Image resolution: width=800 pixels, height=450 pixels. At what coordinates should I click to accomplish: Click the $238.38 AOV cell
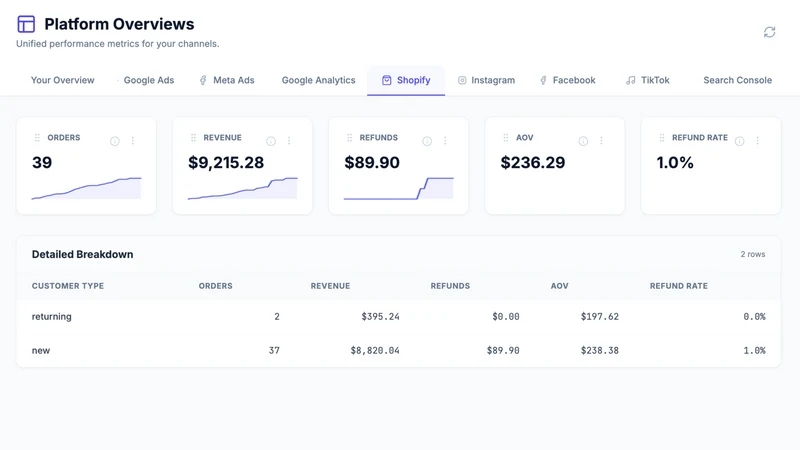[599, 351]
